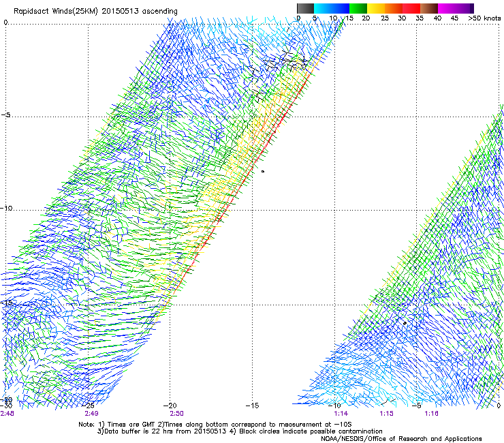Click the "45" legend scale label
504x443 pixels.
click(x=454, y=18)
